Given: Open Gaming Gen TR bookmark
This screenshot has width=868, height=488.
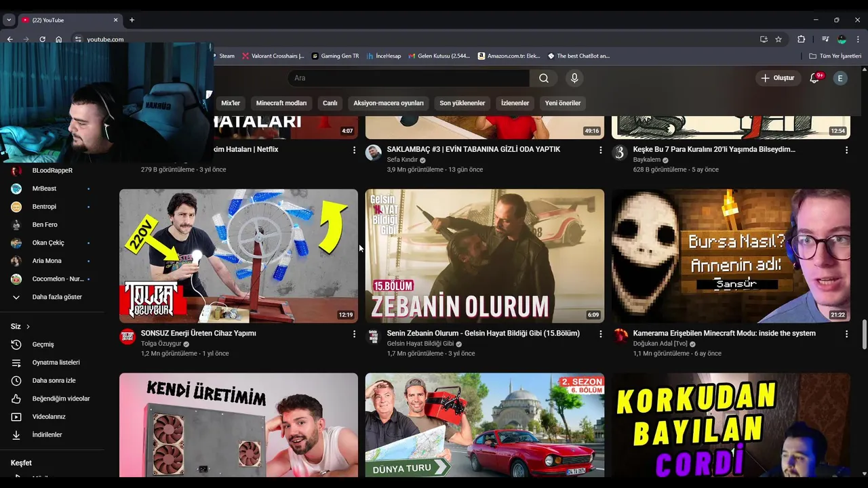Looking at the screenshot, I should tap(335, 56).
